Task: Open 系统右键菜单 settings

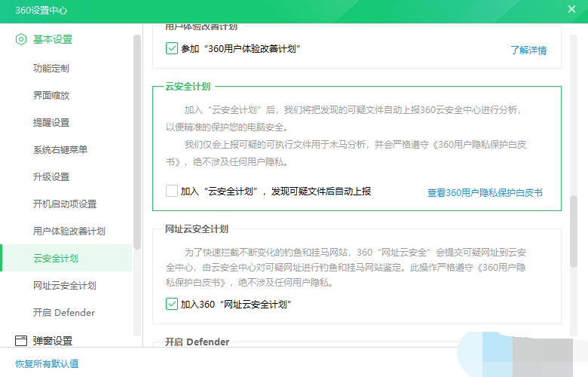Action: 60,149
